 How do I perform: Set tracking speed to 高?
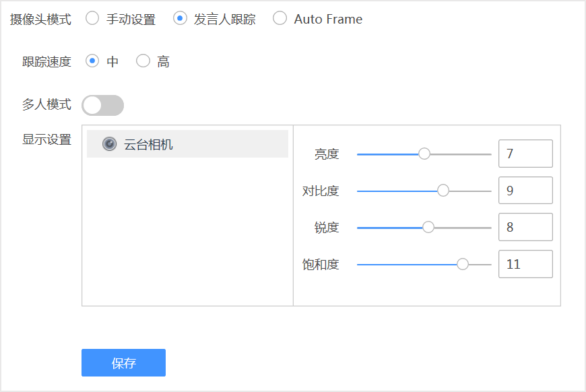143,61
